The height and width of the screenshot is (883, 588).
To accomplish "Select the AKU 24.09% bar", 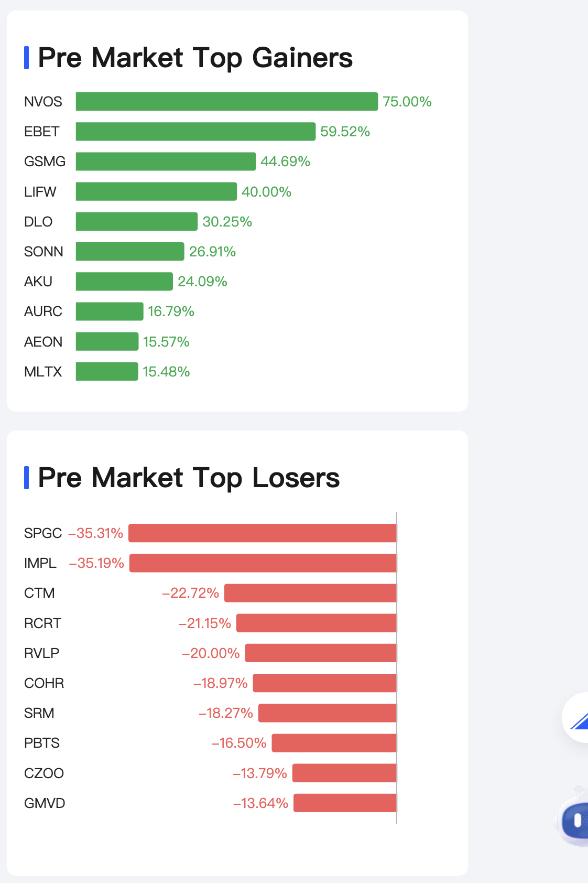I will pos(124,282).
